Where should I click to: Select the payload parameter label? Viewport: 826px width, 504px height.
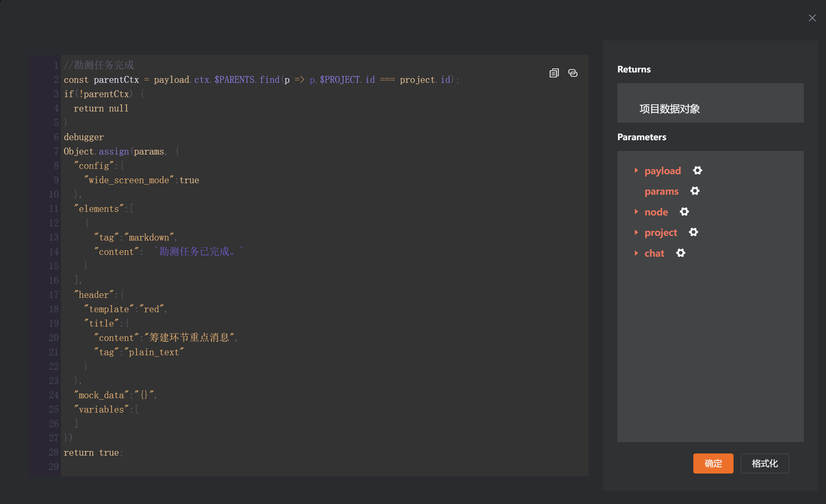pyautogui.click(x=662, y=171)
